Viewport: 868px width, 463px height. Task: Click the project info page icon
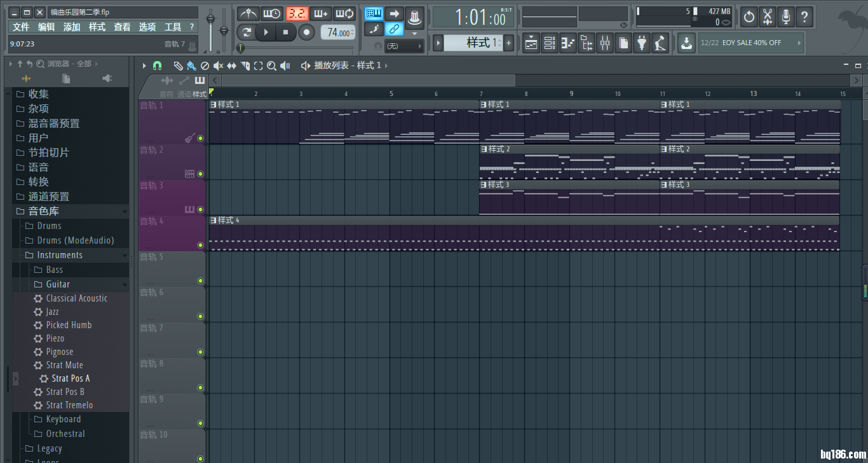point(623,43)
